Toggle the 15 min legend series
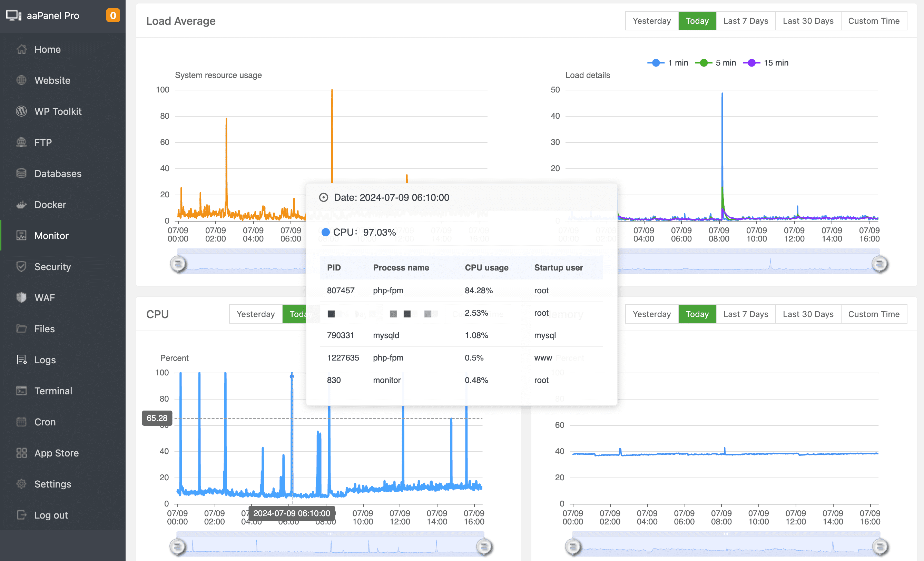Image resolution: width=924 pixels, height=561 pixels. click(x=765, y=63)
